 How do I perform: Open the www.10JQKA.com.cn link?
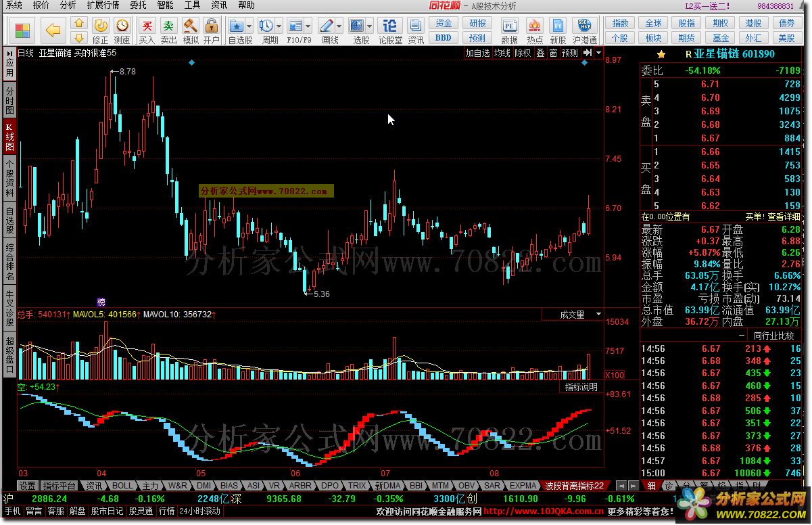click(544, 511)
